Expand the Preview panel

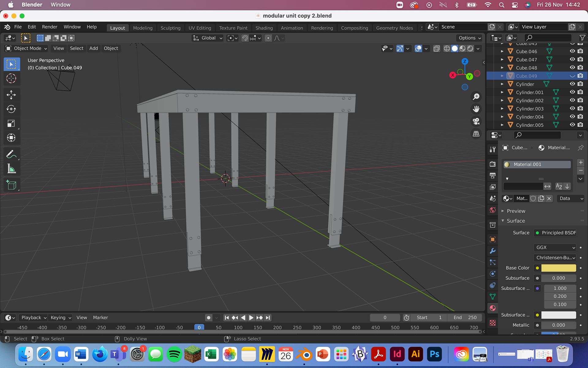point(516,211)
